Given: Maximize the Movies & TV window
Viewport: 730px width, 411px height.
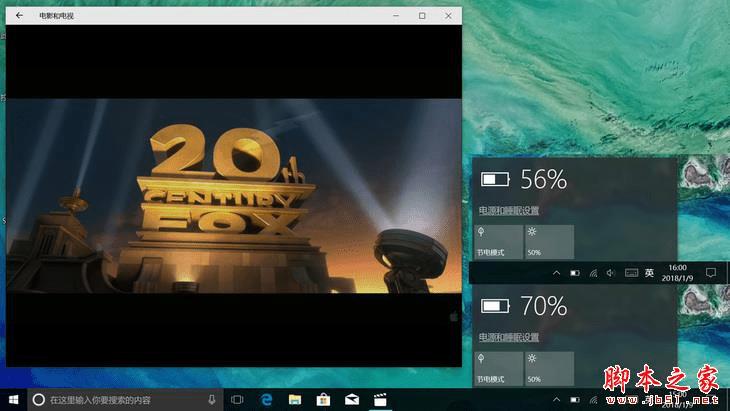Looking at the screenshot, I should pyautogui.click(x=422, y=15).
